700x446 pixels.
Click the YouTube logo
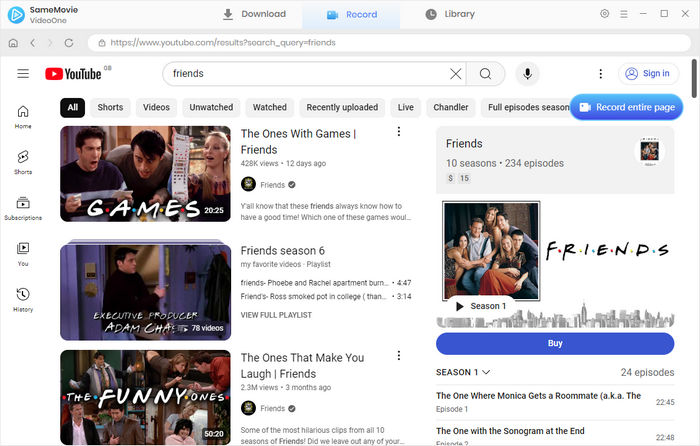tap(73, 74)
